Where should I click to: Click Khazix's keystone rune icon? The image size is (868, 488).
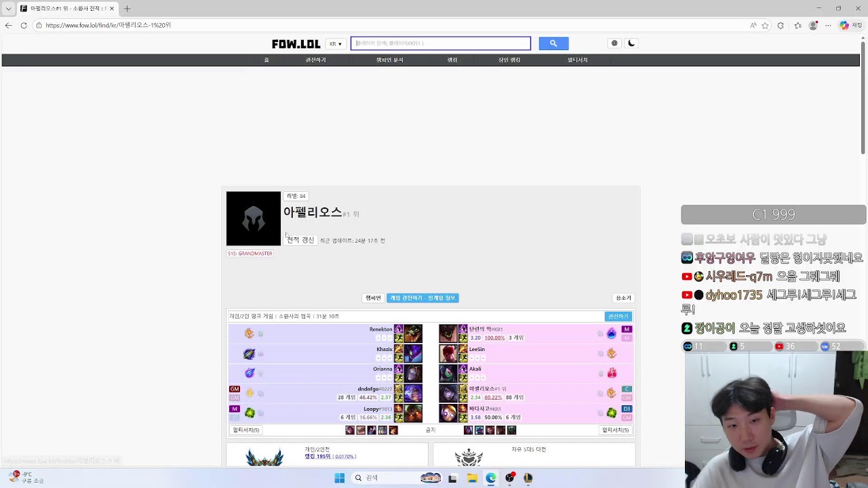249,353
